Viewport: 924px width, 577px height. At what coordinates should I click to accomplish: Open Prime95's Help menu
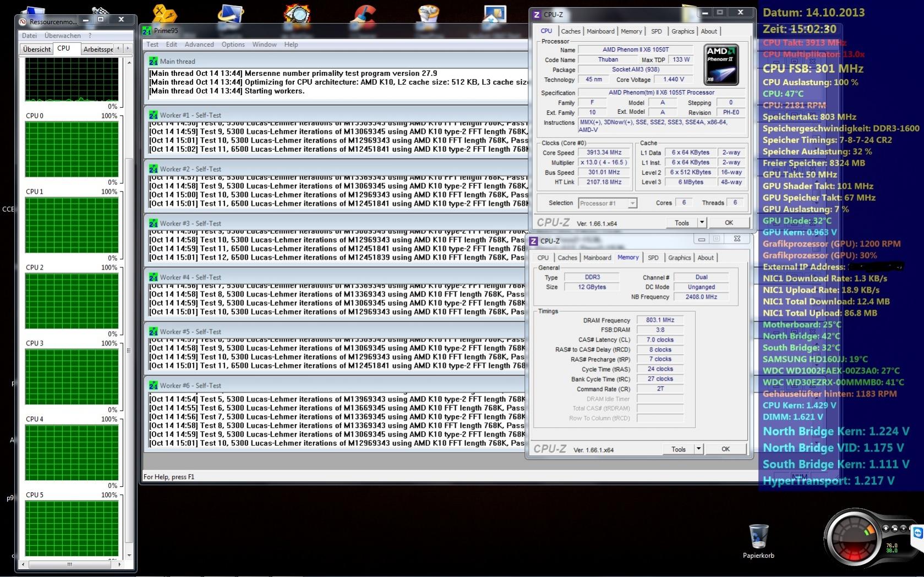pyautogui.click(x=291, y=45)
